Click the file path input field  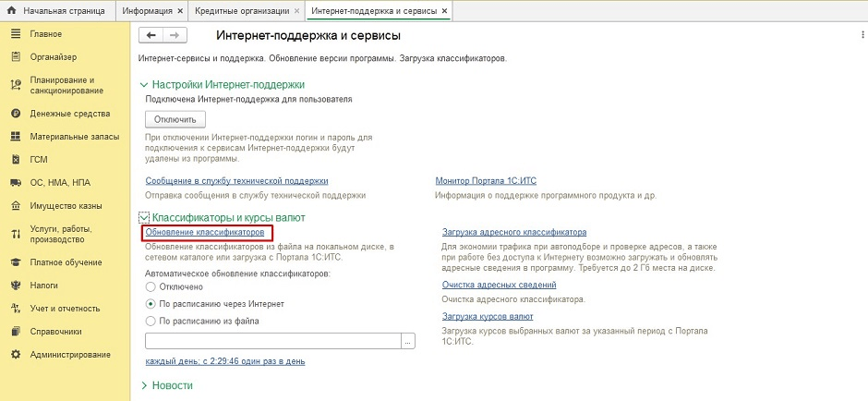272,341
